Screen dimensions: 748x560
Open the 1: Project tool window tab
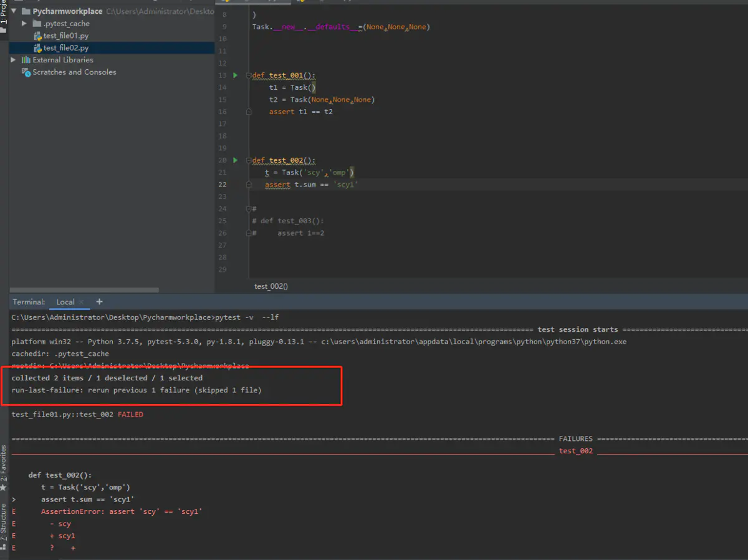(x=4, y=17)
